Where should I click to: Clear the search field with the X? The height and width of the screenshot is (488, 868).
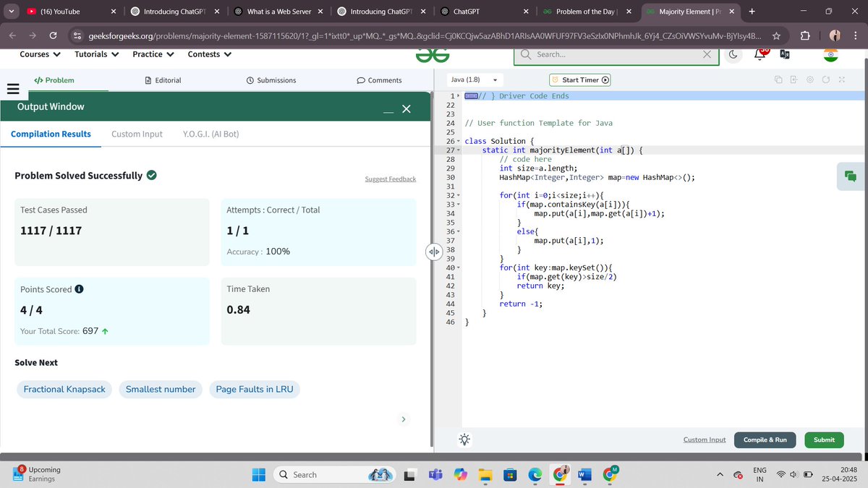click(707, 54)
